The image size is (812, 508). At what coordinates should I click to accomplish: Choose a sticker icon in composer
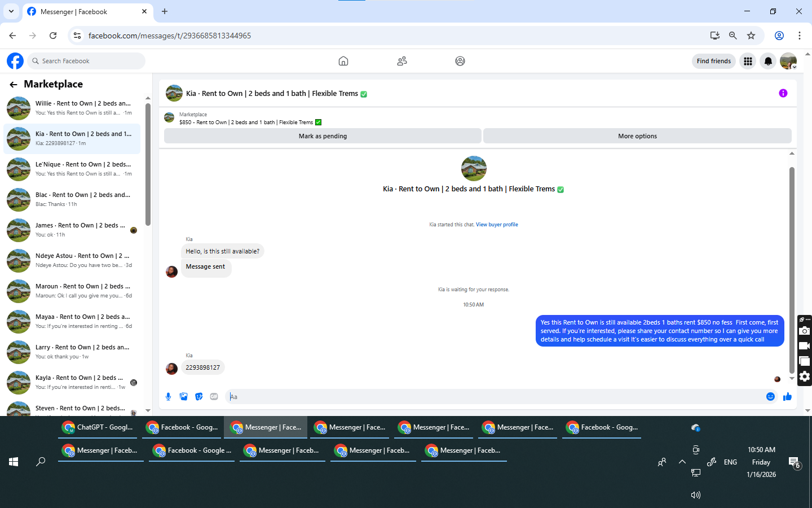tap(198, 397)
